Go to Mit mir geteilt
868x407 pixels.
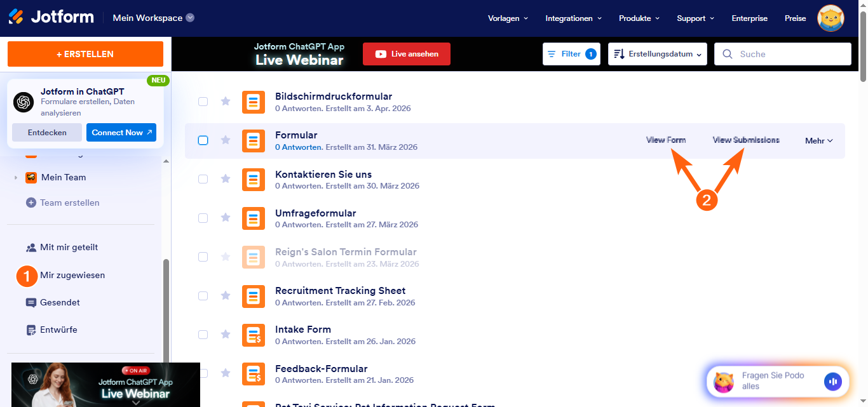(69, 248)
